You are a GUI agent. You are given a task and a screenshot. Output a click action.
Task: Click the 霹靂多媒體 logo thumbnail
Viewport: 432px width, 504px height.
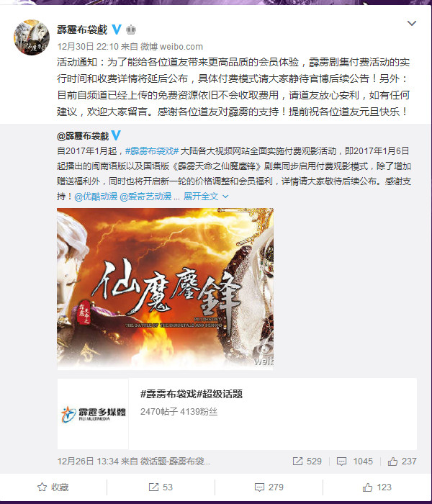tap(93, 414)
